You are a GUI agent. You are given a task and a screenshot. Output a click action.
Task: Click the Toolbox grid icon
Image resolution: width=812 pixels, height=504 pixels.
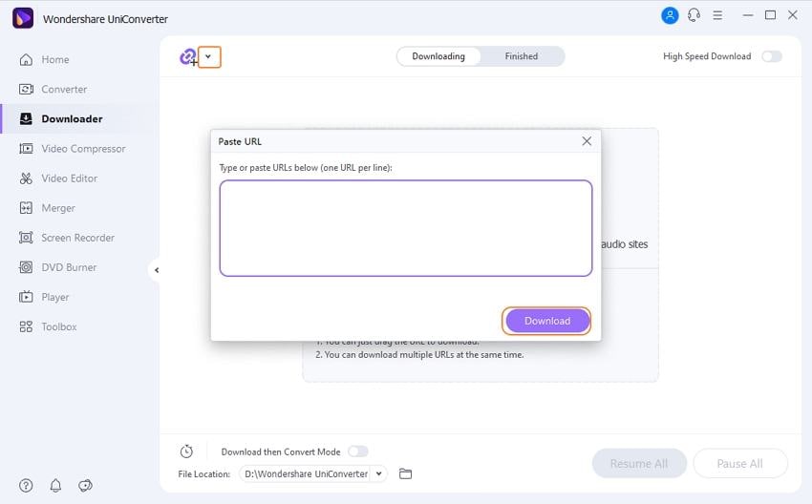(26, 326)
